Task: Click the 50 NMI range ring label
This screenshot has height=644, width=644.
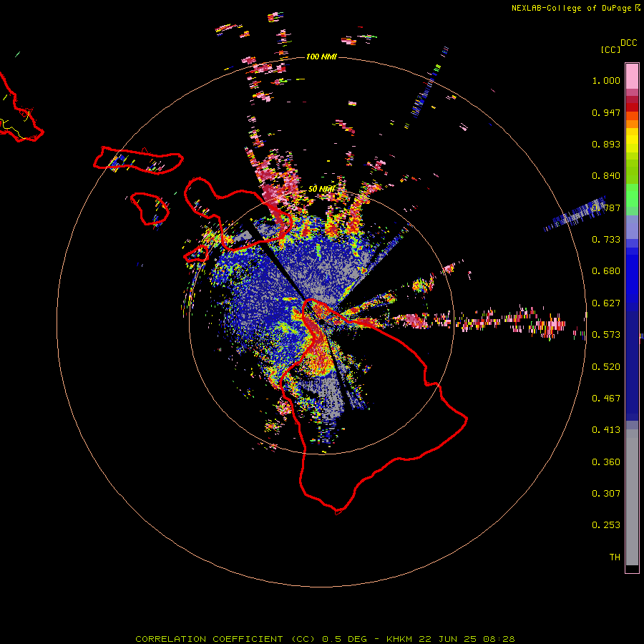Action: tap(321, 189)
